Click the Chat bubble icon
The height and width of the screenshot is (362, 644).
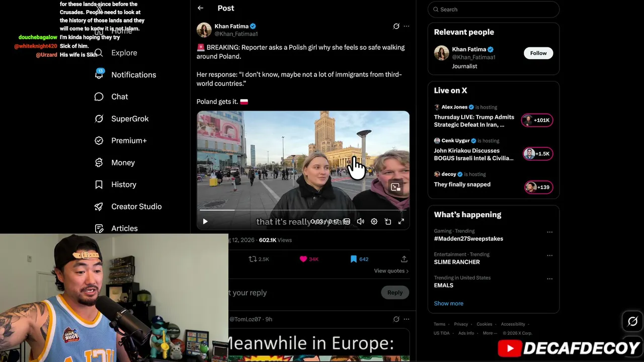click(x=99, y=97)
